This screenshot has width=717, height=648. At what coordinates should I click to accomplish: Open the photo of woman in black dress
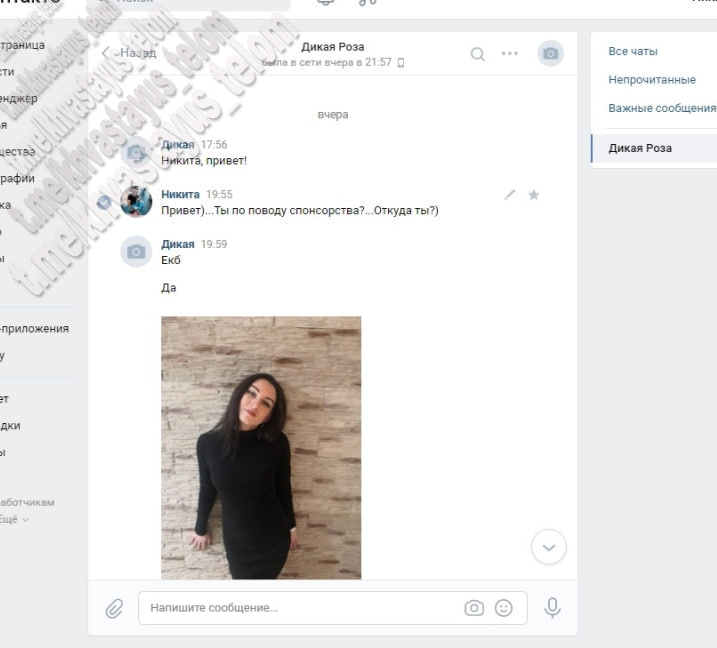pyautogui.click(x=261, y=448)
